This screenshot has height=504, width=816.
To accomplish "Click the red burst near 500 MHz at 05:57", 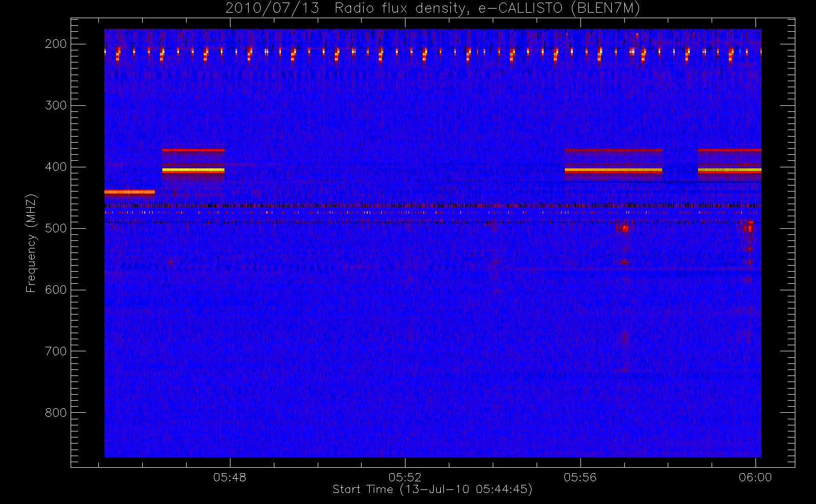I will pyautogui.click(x=624, y=228).
